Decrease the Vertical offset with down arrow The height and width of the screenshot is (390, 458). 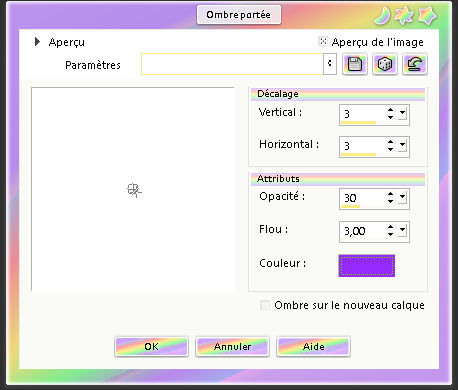390,117
